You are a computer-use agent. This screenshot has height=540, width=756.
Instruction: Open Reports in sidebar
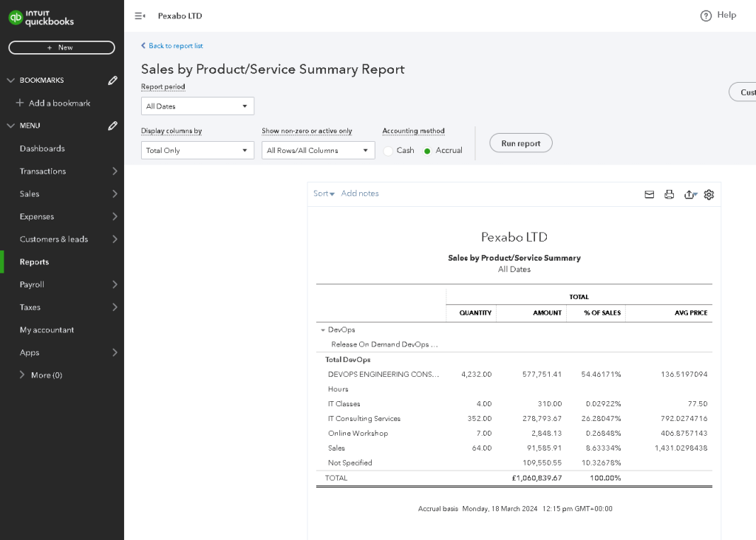coord(34,262)
